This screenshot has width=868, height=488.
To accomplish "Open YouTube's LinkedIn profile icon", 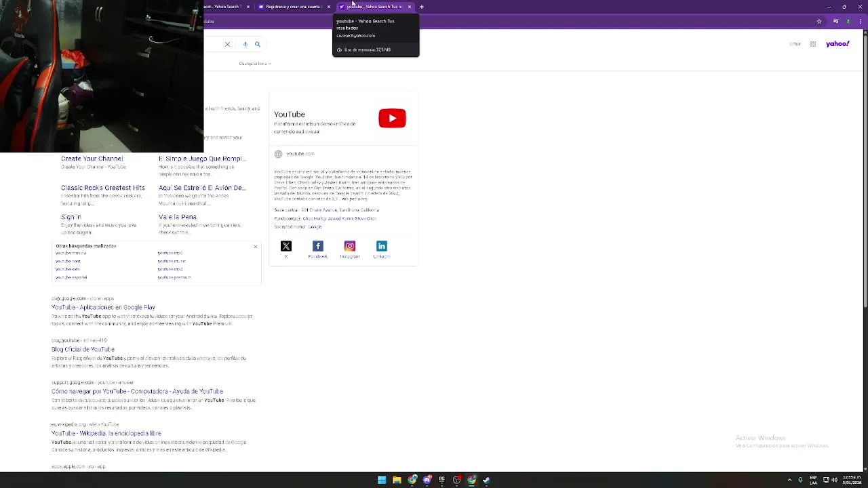I will pyautogui.click(x=382, y=246).
